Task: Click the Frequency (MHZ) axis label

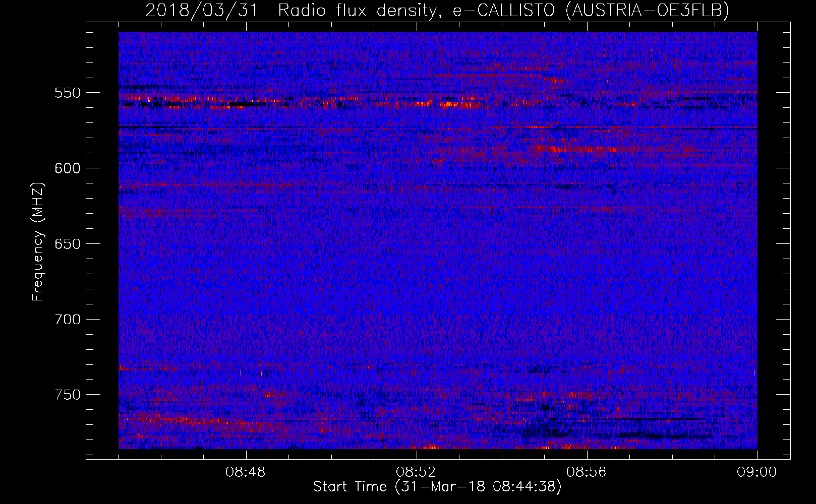Action: click(38, 241)
